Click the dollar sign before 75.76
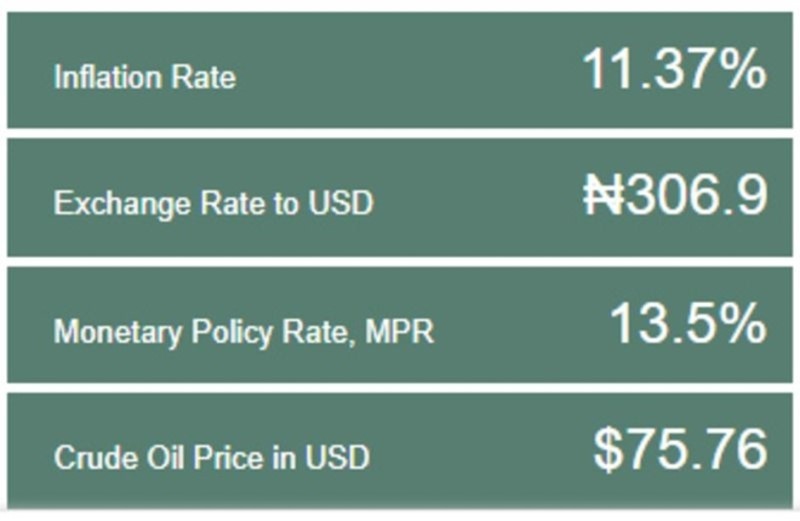Image resolution: width=800 pixels, height=521 pixels. (607, 451)
